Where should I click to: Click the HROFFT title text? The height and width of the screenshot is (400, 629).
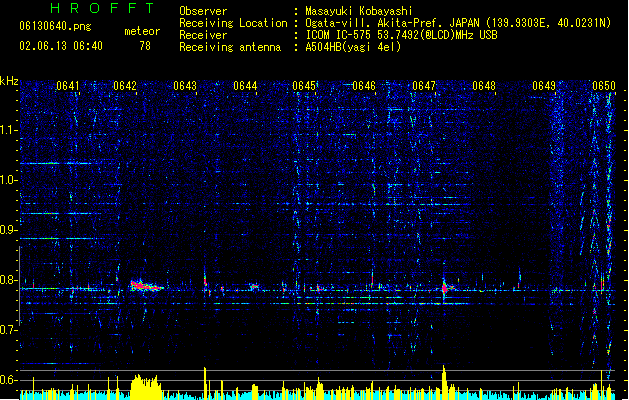(x=103, y=8)
